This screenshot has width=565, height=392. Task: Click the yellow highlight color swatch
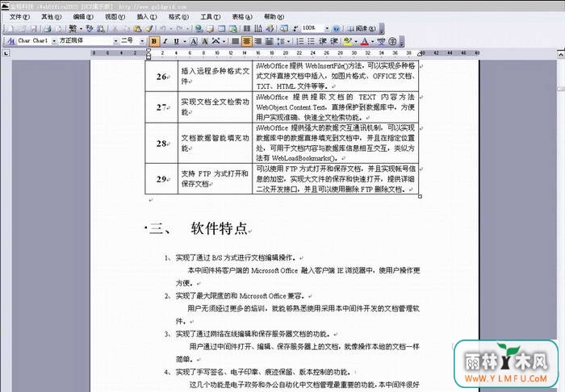pos(348,41)
